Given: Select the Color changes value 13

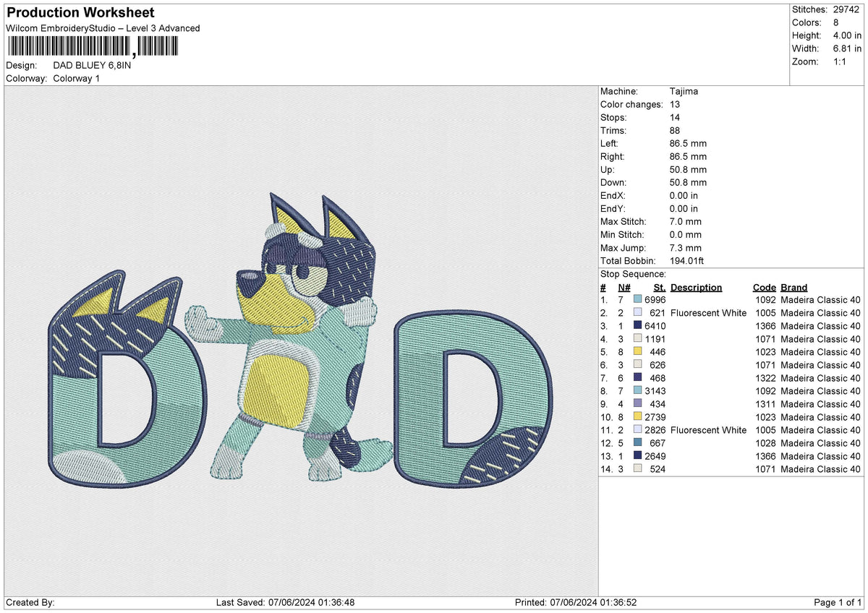Looking at the screenshot, I should point(675,105).
